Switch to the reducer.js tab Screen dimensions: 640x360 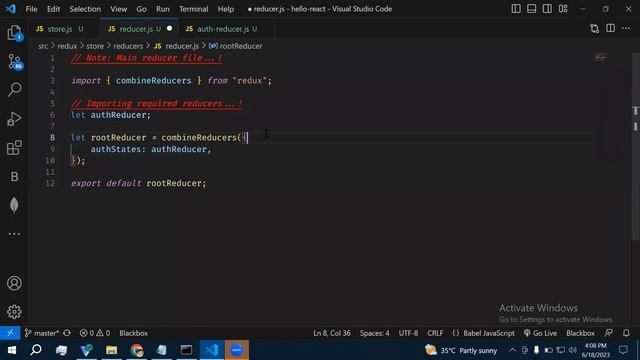pyautogui.click(x=139, y=29)
